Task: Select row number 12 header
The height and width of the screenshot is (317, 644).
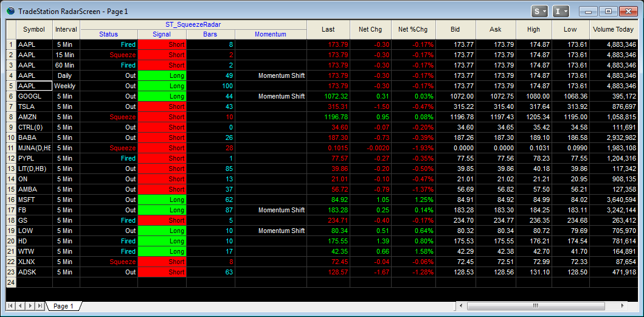Action: [11, 158]
